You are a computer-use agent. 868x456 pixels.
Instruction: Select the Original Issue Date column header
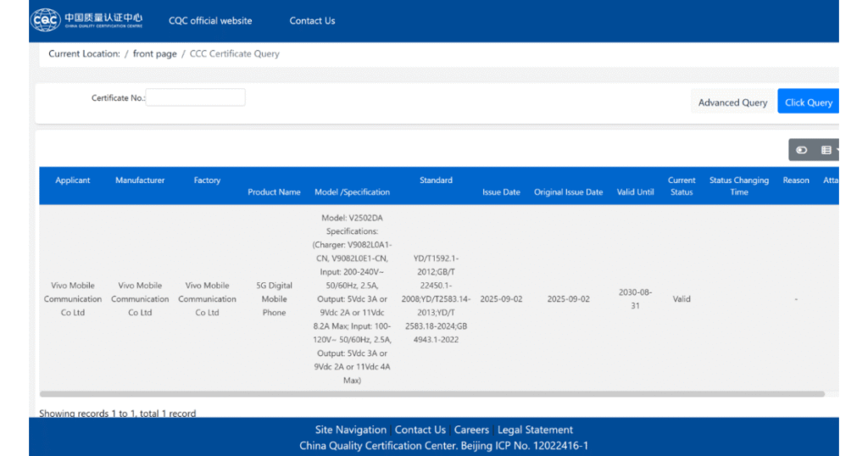click(x=569, y=192)
